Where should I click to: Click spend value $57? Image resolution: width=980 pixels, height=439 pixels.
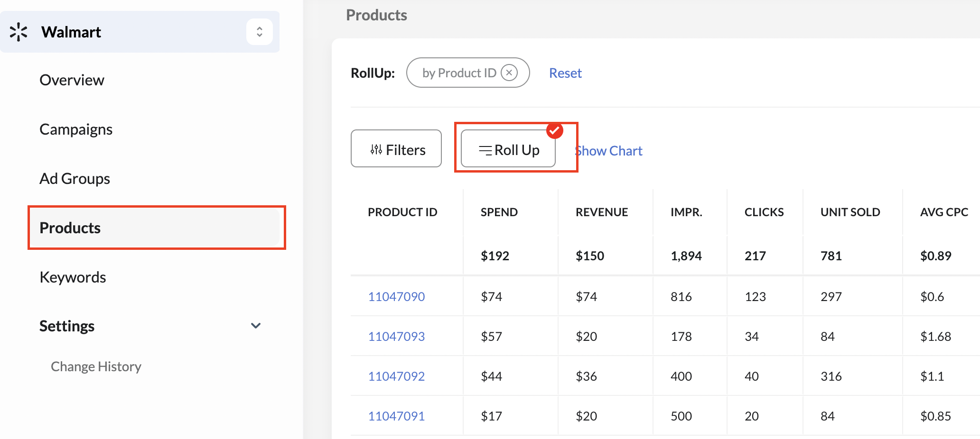point(492,337)
